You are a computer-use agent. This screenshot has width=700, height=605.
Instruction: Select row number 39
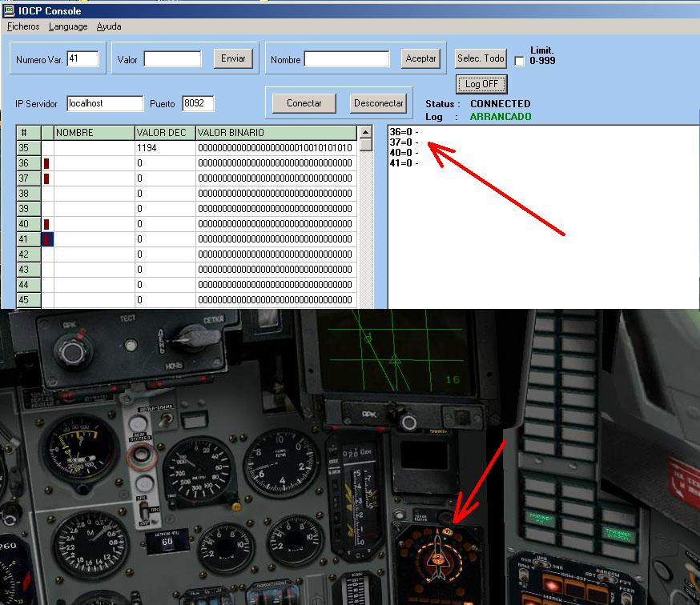click(29, 209)
